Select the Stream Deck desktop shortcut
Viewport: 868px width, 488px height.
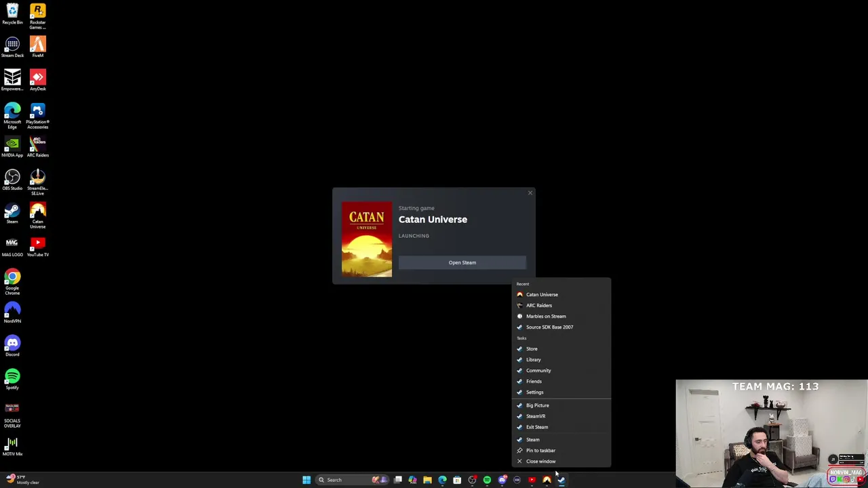12,47
